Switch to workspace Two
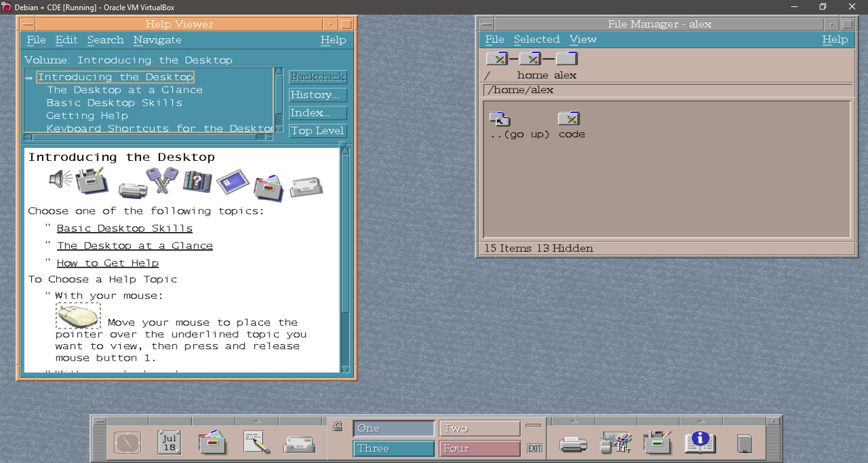The width and height of the screenshot is (868, 463). pyautogui.click(x=479, y=428)
